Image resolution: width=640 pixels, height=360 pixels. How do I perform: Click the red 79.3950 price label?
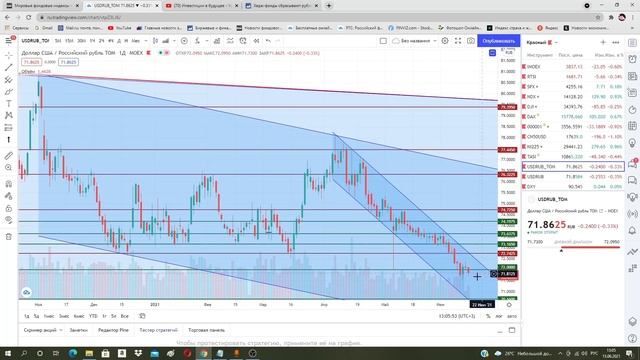pyautogui.click(x=507, y=107)
